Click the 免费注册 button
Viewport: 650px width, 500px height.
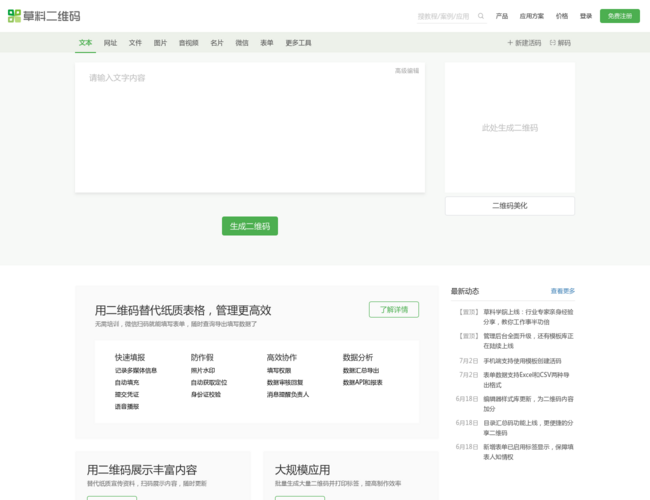pyautogui.click(x=619, y=16)
